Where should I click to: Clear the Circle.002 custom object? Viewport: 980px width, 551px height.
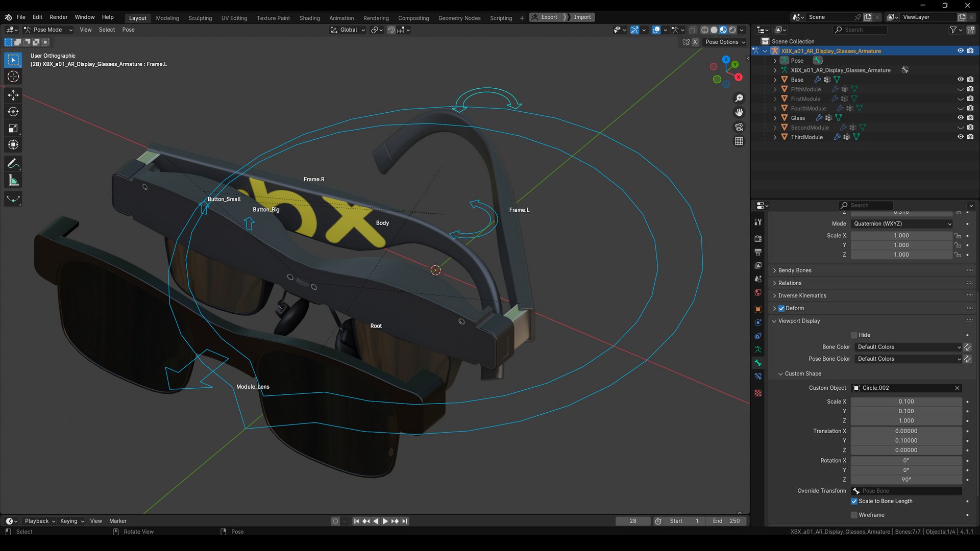click(957, 388)
